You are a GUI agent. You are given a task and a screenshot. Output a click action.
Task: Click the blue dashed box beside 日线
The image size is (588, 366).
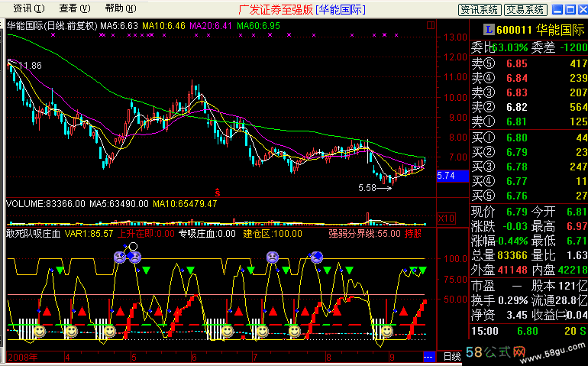coord(428,356)
